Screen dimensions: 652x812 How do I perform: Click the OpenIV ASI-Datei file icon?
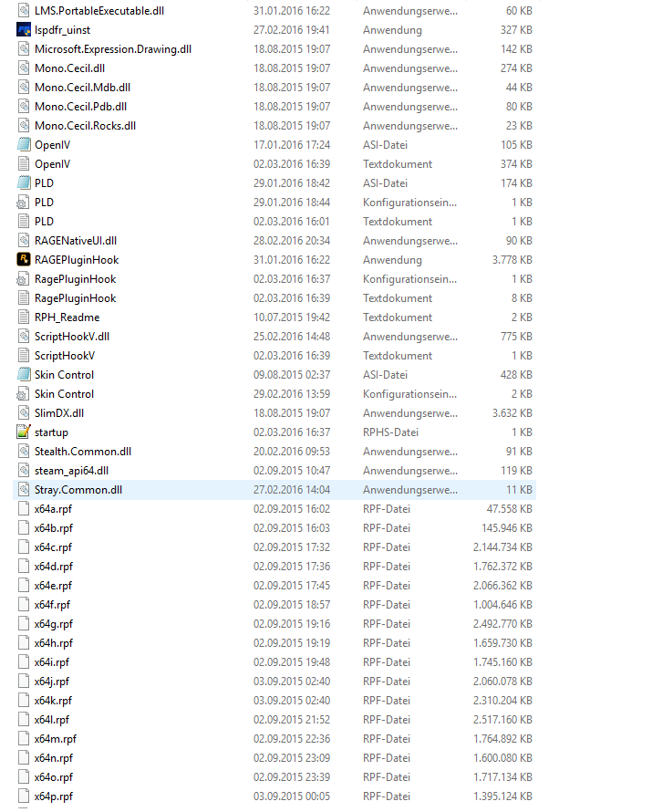coord(24,145)
